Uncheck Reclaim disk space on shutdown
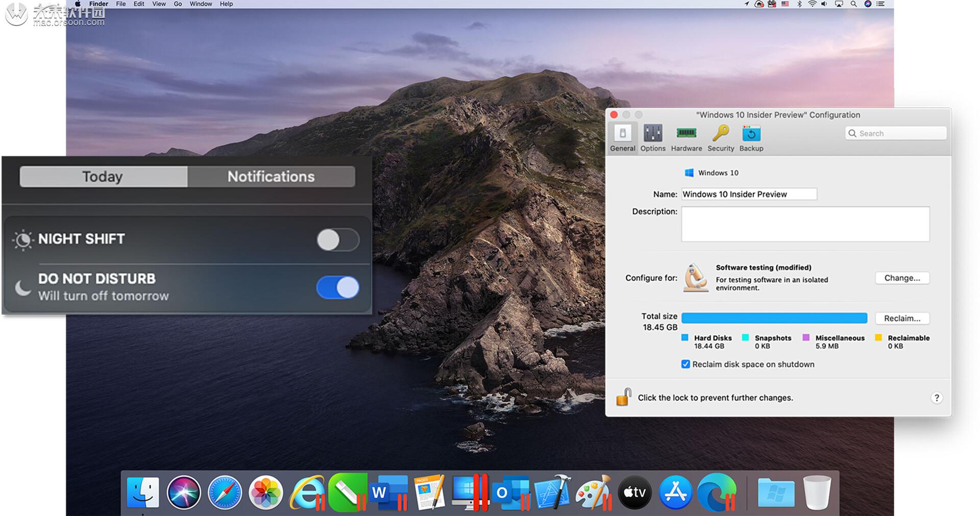Viewport: 980px width, 516px height. pyautogui.click(x=685, y=364)
